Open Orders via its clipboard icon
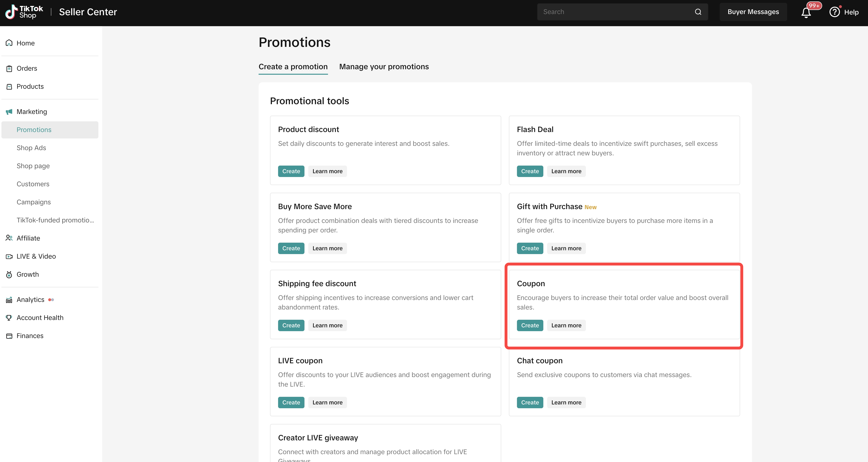Viewport: 868px width, 462px height. point(9,69)
